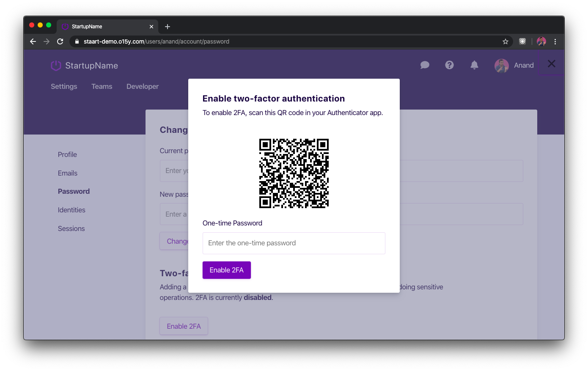Image resolution: width=588 pixels, height=371 pixels.
Task: Go back using the browser back arrow
Action: coord(33,41)
